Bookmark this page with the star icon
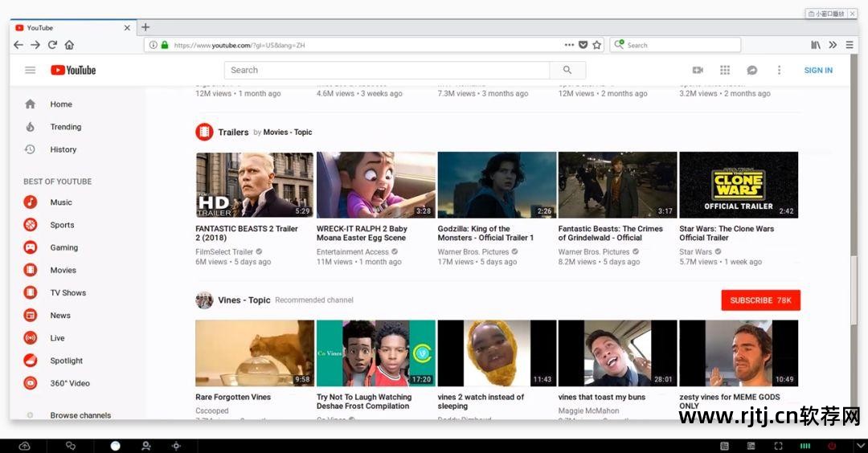Image resolution: width=868 pixels, height=453 pixels. coord(597,45)
